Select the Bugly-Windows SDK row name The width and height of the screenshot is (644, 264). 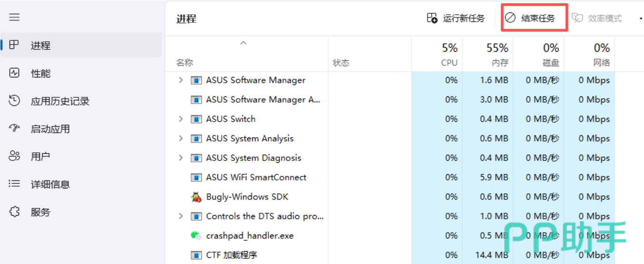[x=247, y=197]
